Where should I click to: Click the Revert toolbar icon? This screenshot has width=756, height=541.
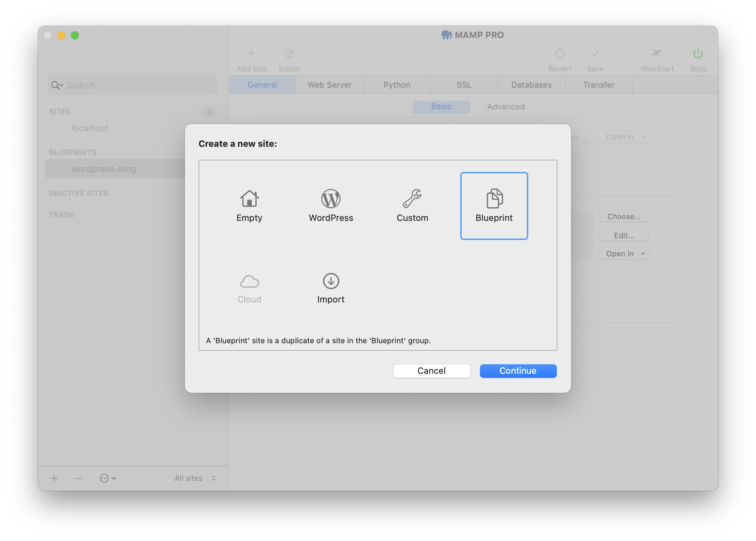(x=560, y=53)
